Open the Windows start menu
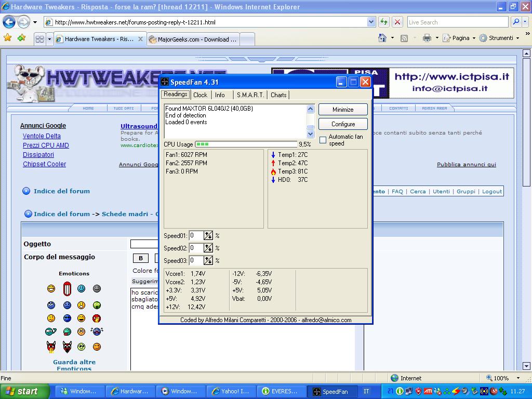532x399 pixels. pyautogui.click(x=25, y=391)
